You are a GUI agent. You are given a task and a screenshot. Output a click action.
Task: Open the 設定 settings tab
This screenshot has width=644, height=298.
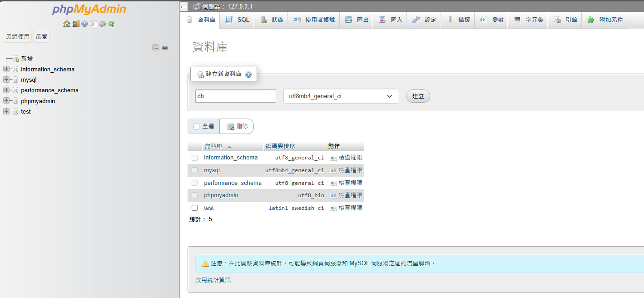424,20
